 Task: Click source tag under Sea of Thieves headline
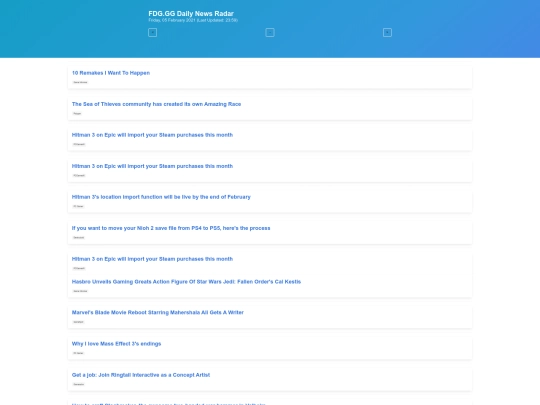(x=77, y=113)
